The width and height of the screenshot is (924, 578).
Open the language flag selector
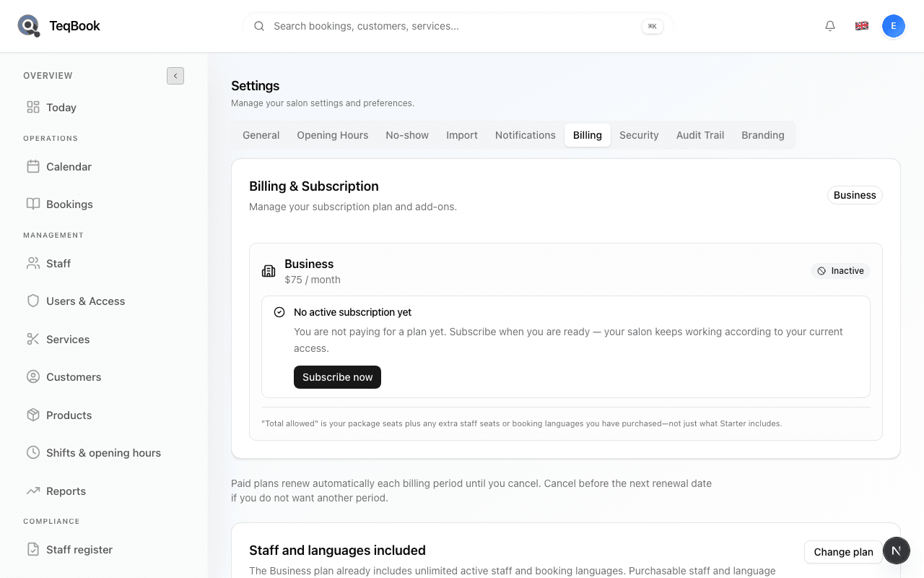(862, 26)
